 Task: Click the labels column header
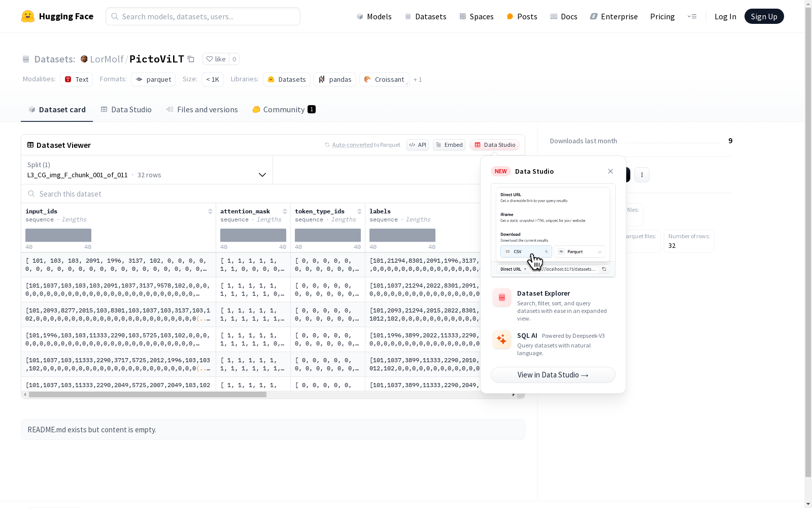380,211
